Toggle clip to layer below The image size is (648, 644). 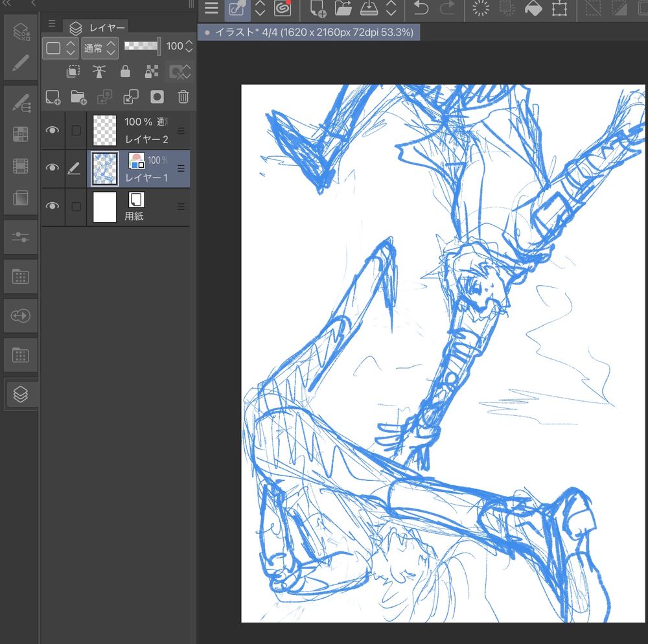pos(73,71)
